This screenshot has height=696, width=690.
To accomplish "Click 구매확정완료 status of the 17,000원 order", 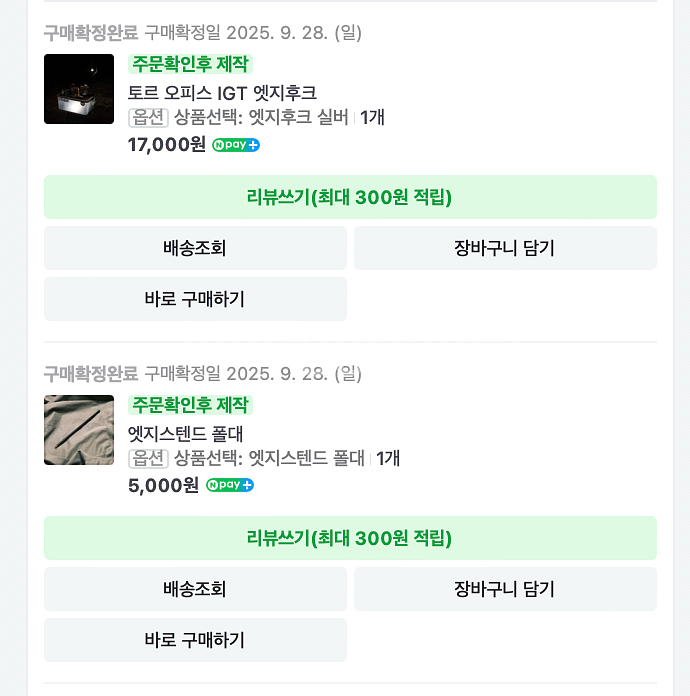I will click(x=91, y=33).
